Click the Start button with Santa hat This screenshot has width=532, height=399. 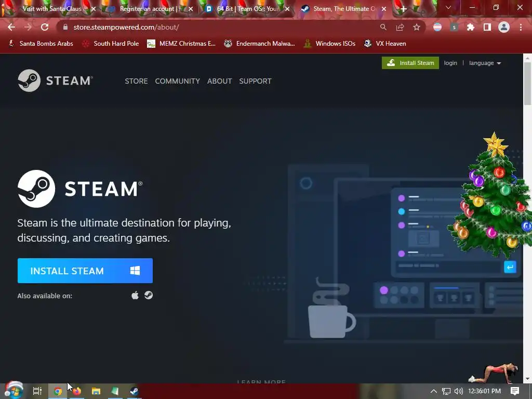14,390
